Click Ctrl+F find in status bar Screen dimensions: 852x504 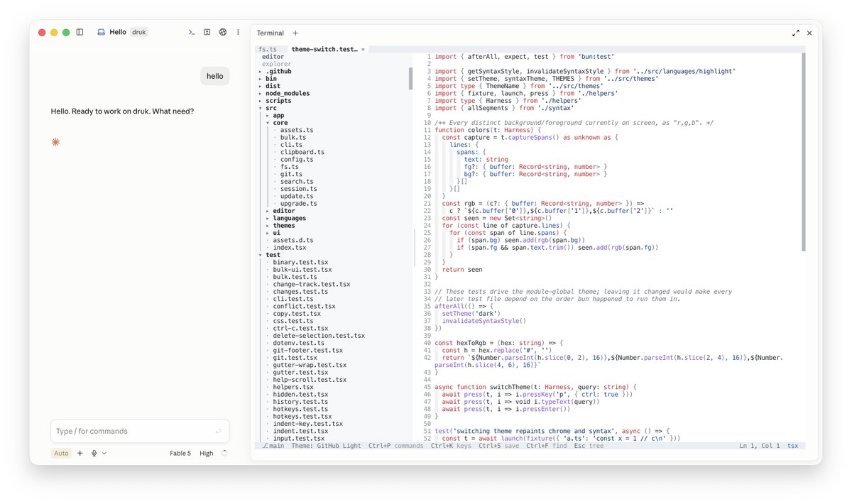coord(547,446)
